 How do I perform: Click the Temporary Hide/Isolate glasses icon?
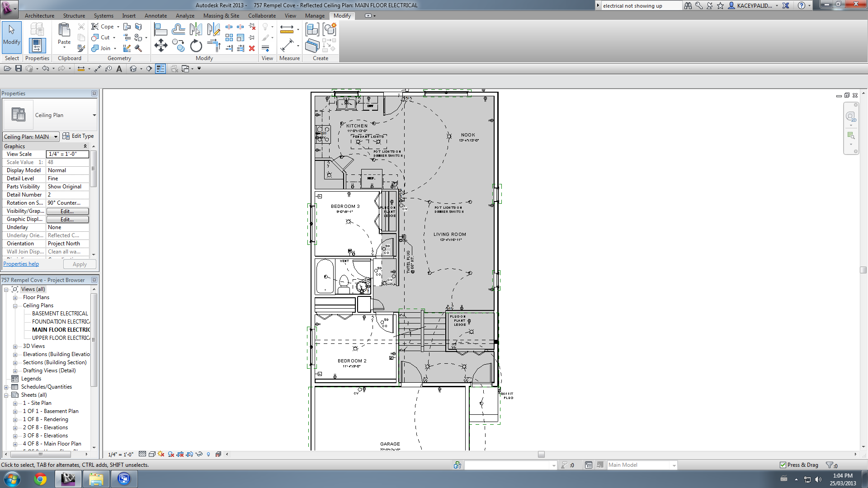pos(199,454)
